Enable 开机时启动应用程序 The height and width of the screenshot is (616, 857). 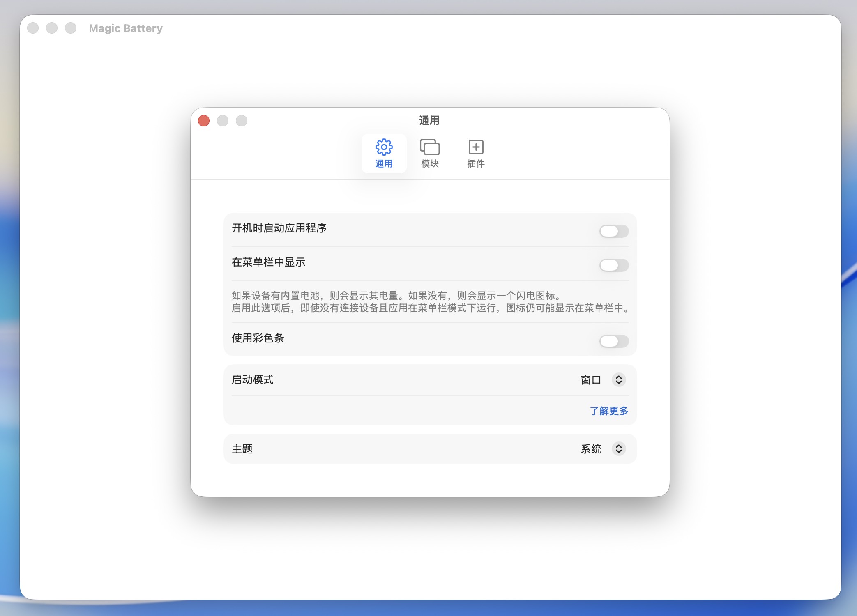click(x=614, y=231)
